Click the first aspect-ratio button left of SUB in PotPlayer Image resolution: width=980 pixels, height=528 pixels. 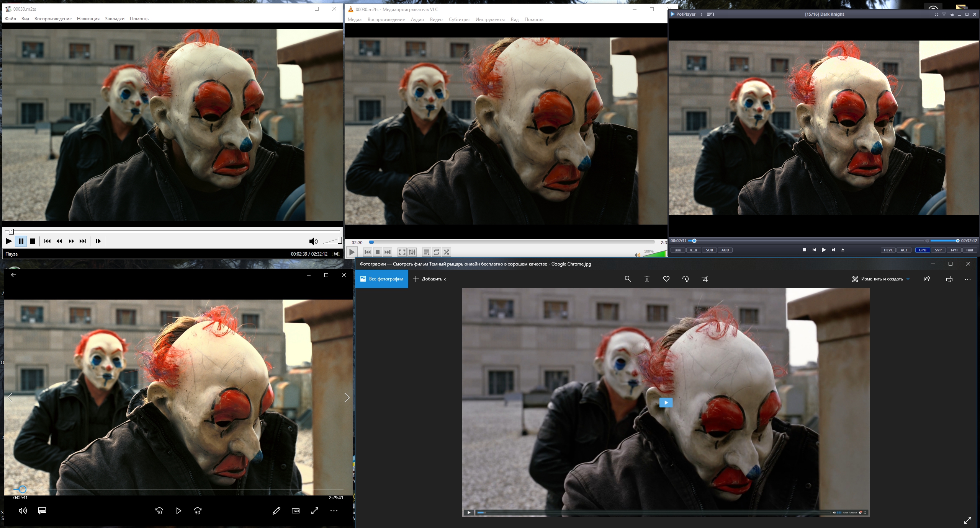point(678,250)
